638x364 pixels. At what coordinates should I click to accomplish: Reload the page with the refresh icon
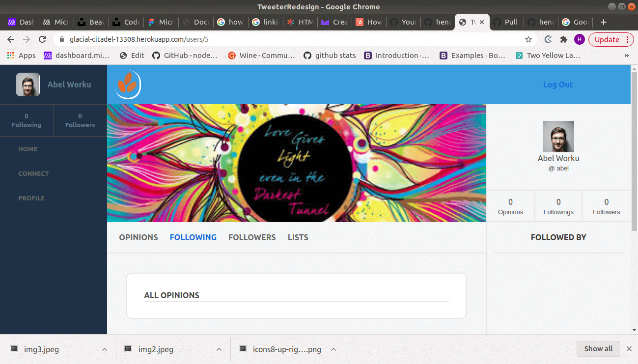42,39
